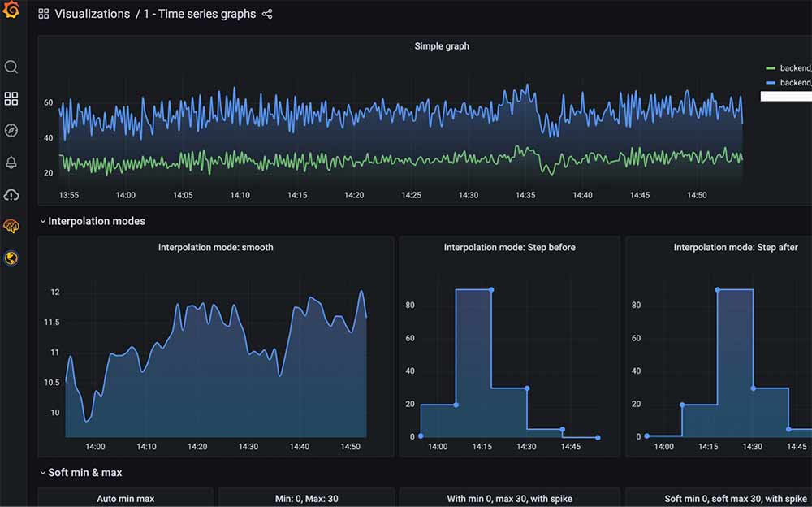Click the '1 - Time series graphs' title

200,14
